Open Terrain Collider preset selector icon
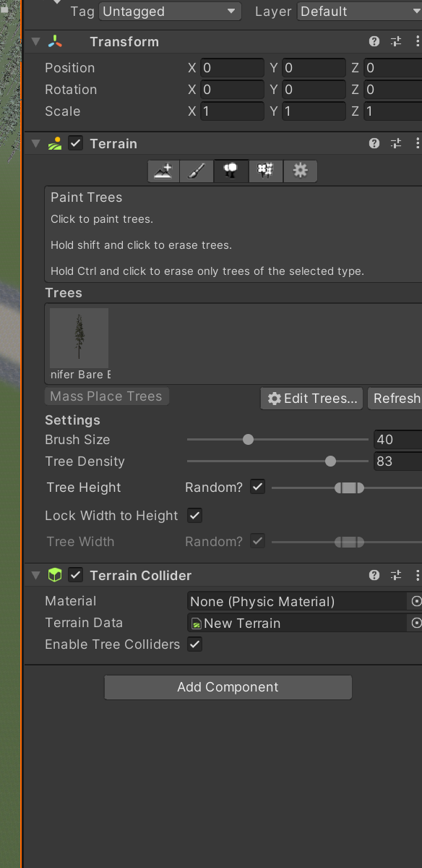Viewport: 422px width, 868px height. [396, 575]
